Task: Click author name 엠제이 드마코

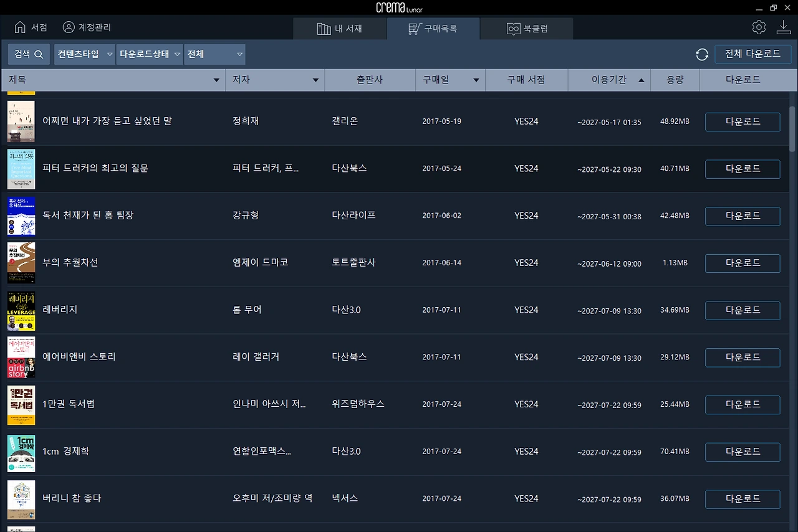Action: click(x=261, y=262)
